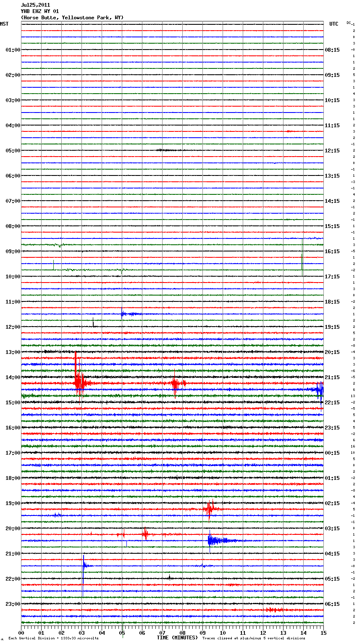This screenshot has width=357, height=644.
Task: Select the 17:00 MST time label
Action: pyautogui.click(x=13, y=453)
